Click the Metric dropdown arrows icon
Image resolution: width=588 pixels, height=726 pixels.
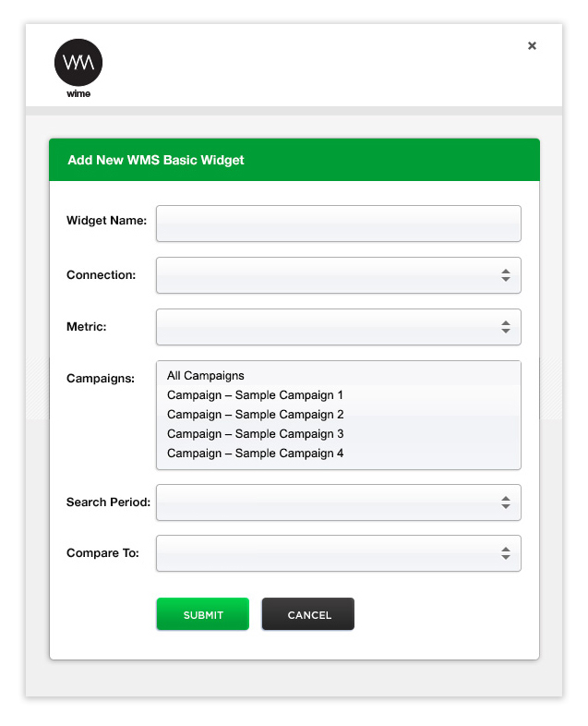pos(506,327)
